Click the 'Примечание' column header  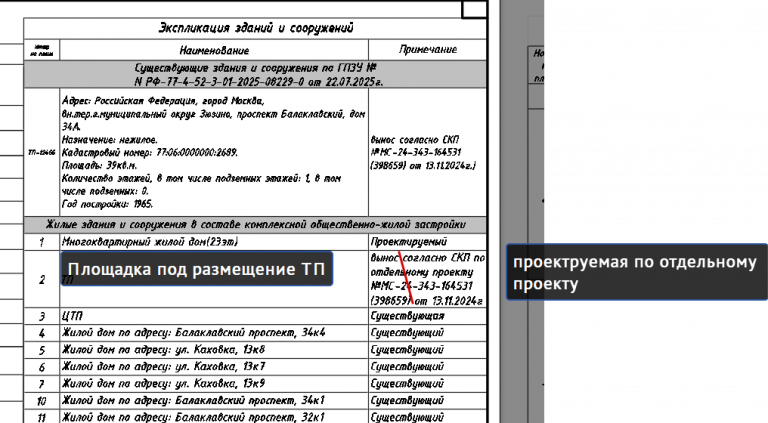pyautogui.click(x=428, y=49)
